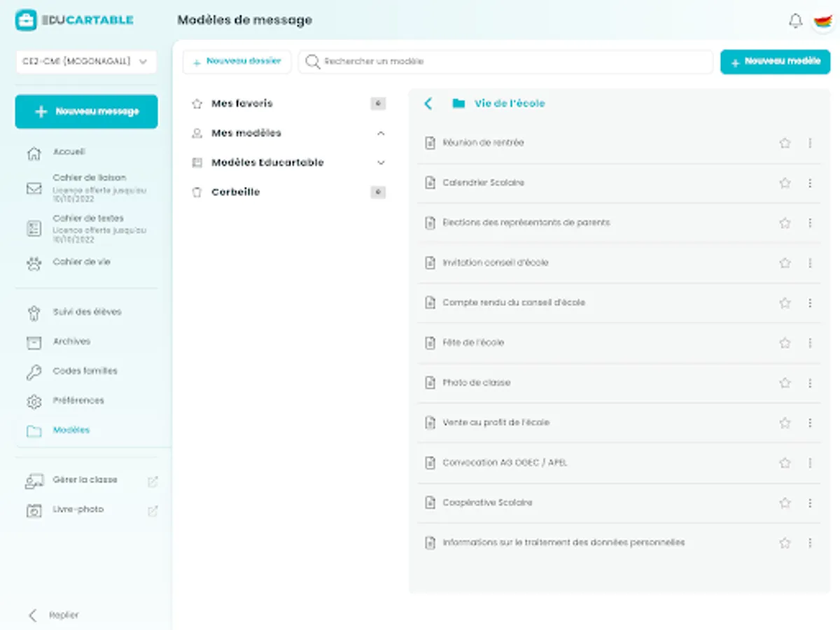Open options for Informations sur le traitement
This screenshot has height=630, width=840.
810,542
